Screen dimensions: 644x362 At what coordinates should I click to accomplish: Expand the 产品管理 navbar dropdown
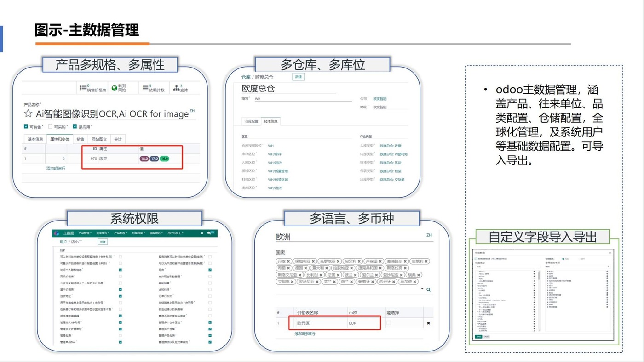(x=85, y=233)
